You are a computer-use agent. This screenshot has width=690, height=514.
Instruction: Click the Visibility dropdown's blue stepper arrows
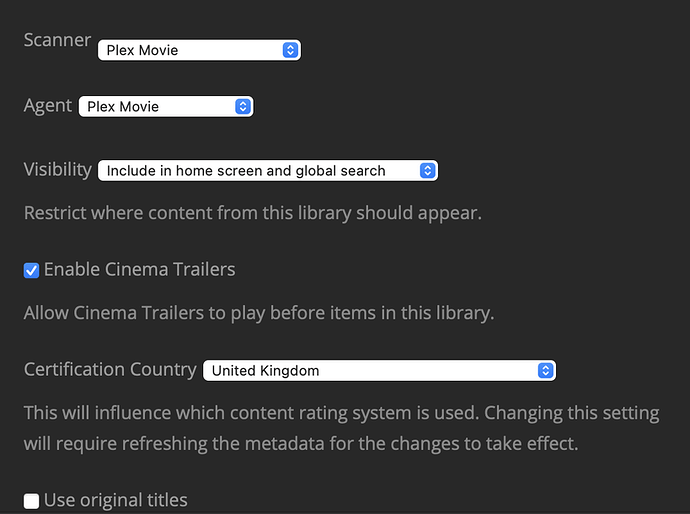(427, 171)
